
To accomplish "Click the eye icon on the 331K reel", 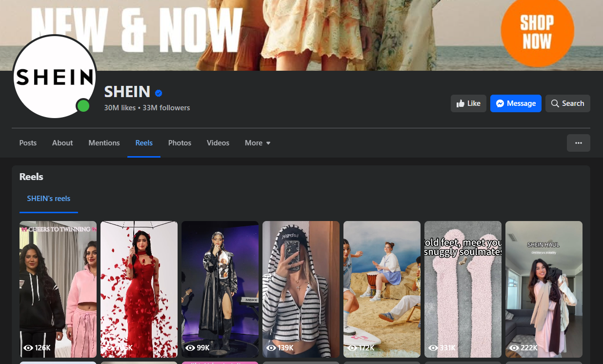I will coord(433,348).
